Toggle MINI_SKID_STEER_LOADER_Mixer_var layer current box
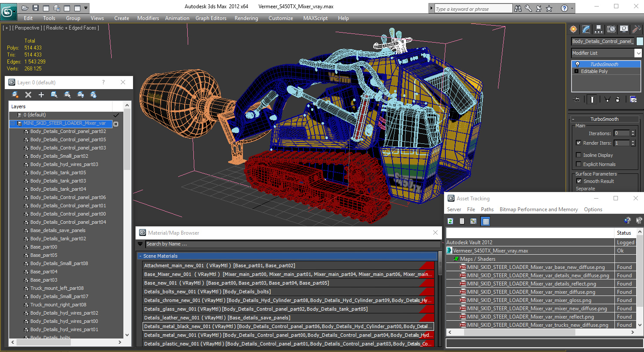Viewport: 644px width, 352px height. coord(116,124)
